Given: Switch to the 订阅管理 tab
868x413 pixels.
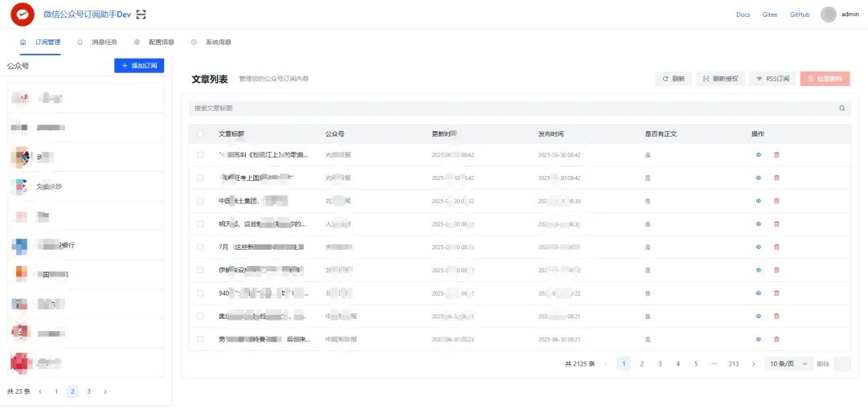Looking at the screenshot, I should tap(41, 42).
